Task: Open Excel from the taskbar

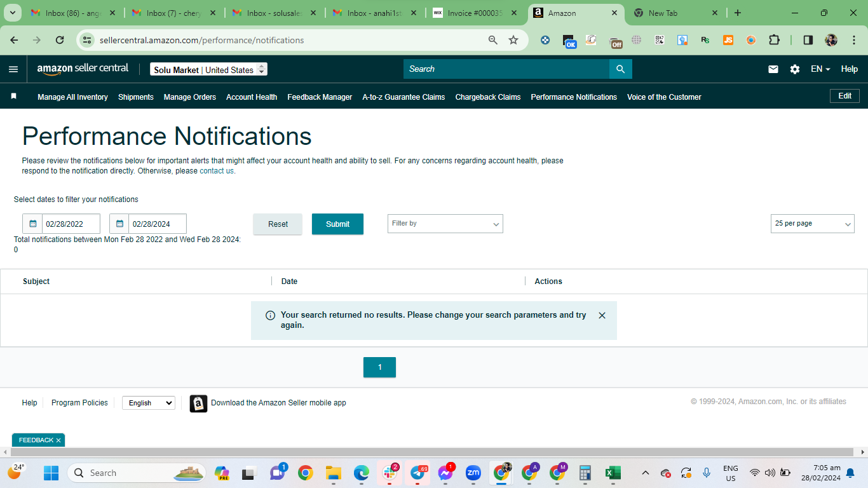Action: pyautogui.click(x=613, y=473)
